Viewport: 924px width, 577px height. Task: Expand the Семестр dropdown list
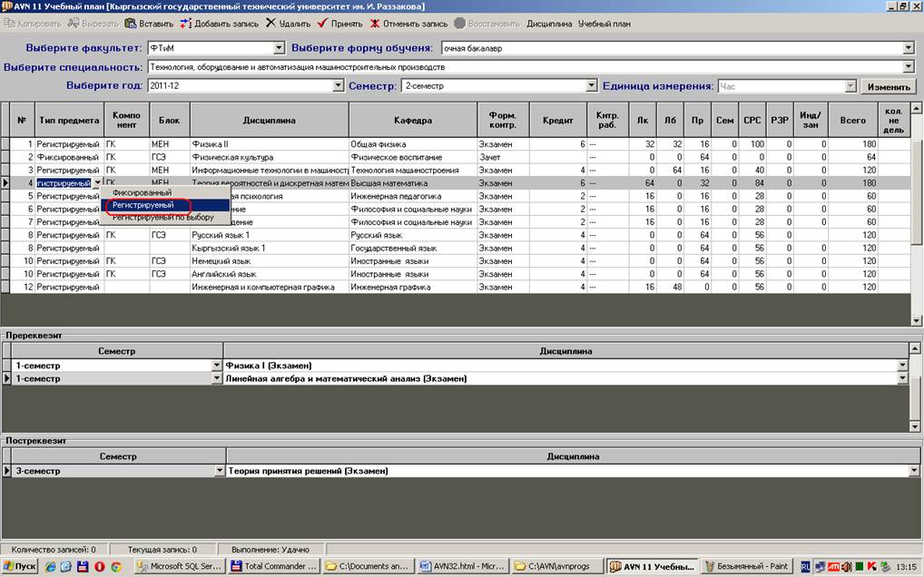click(x=592, y=86)
